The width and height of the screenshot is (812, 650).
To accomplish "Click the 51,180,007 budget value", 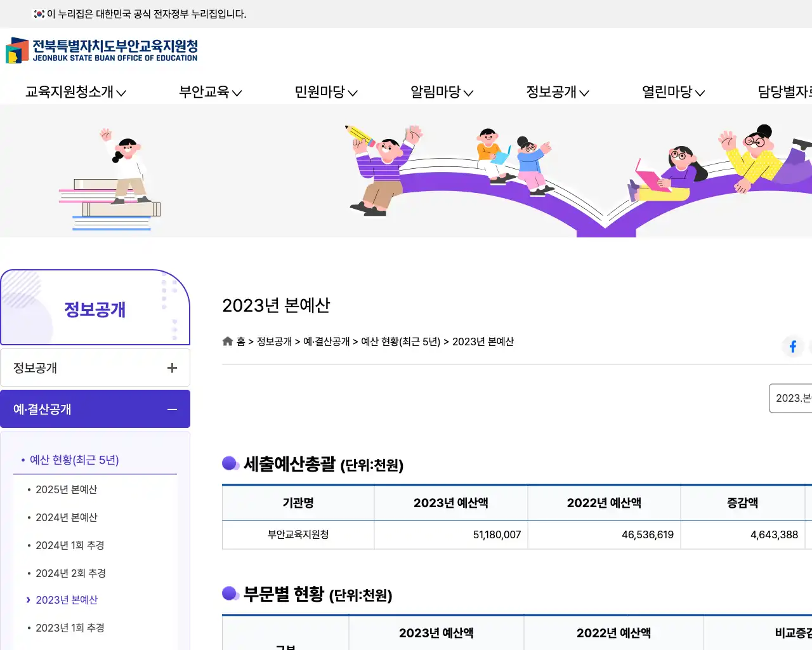I will [x=497, y=534].
